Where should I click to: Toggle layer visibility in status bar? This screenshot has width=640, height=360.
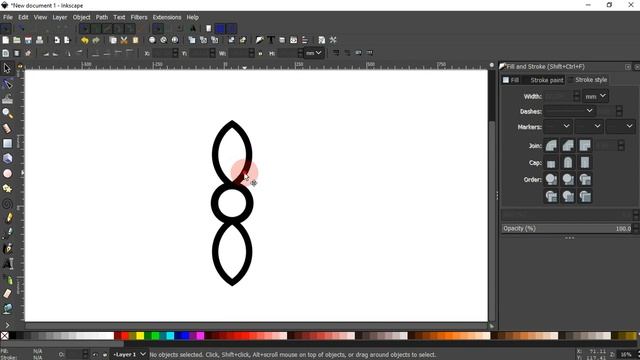[x=95, y=354]
